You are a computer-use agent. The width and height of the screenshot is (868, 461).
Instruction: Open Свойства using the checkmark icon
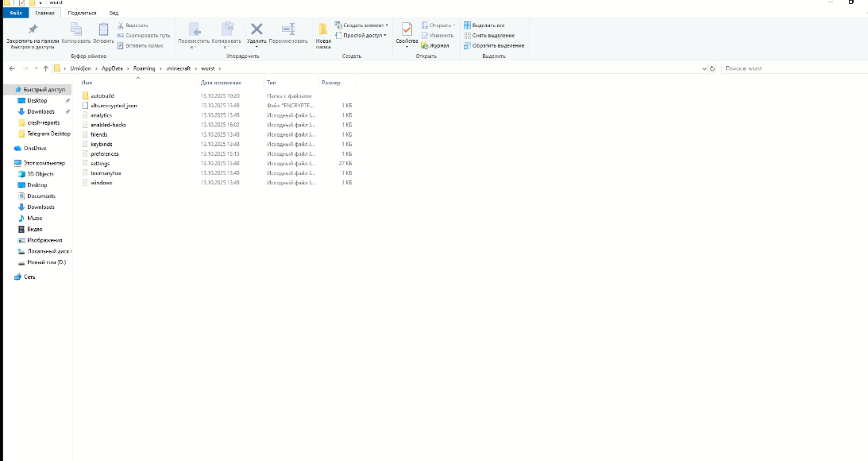(x=407, y=30)
